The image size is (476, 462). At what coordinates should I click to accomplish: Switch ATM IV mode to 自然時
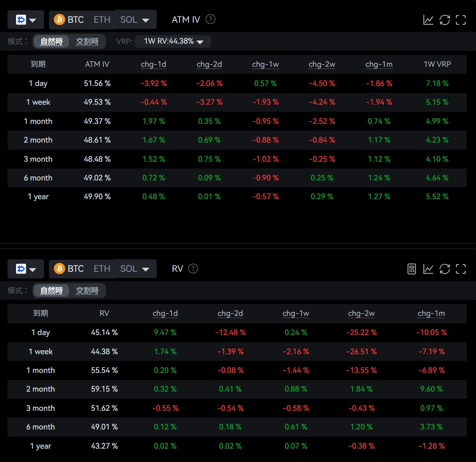pos(51,41)
